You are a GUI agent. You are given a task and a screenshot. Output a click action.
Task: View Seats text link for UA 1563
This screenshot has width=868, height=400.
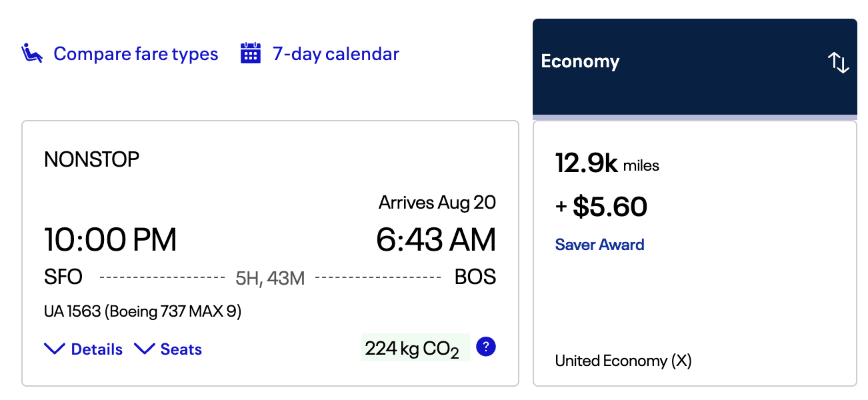[181, 349]
